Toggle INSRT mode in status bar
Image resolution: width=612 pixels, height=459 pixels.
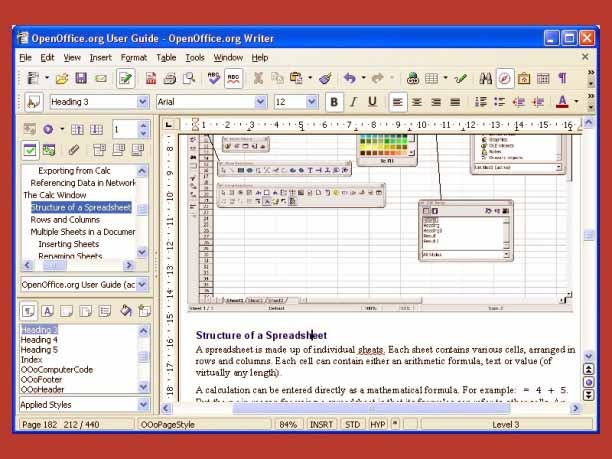[x=322, y=425]
